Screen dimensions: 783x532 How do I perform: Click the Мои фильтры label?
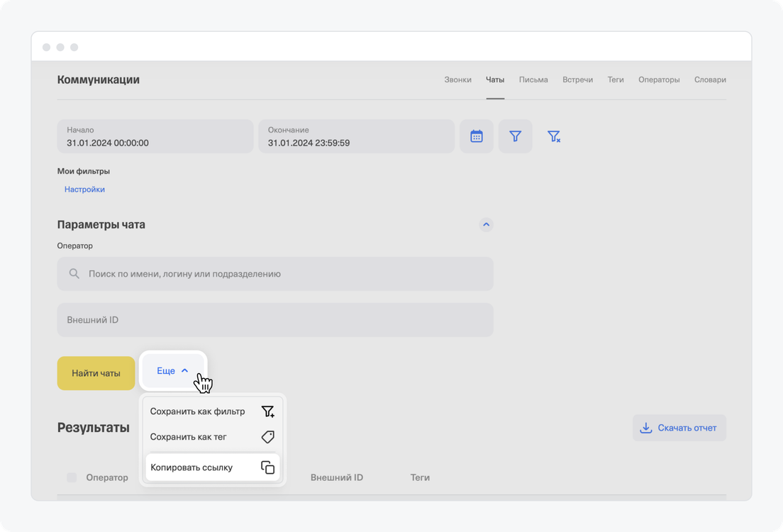click(84, 171)
